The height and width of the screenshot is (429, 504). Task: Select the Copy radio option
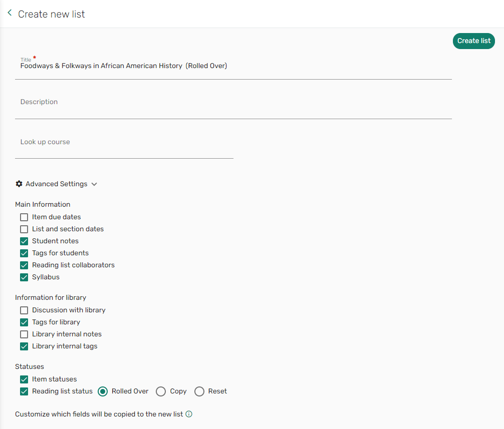(161, 391)
